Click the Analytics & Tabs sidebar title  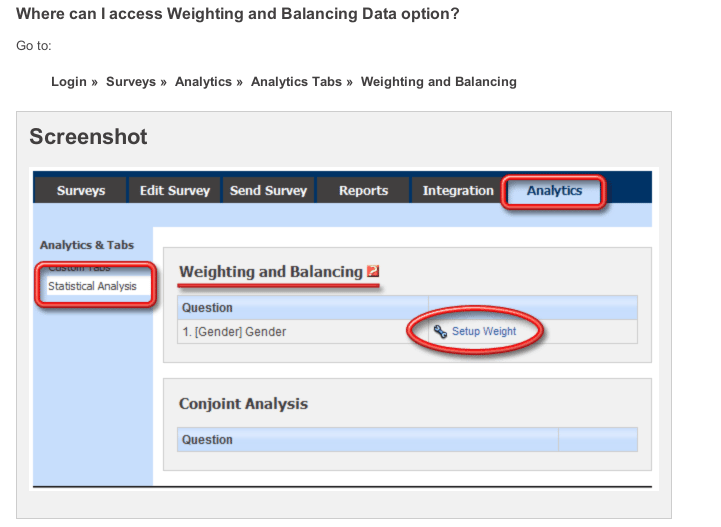[x=86, y=244]
